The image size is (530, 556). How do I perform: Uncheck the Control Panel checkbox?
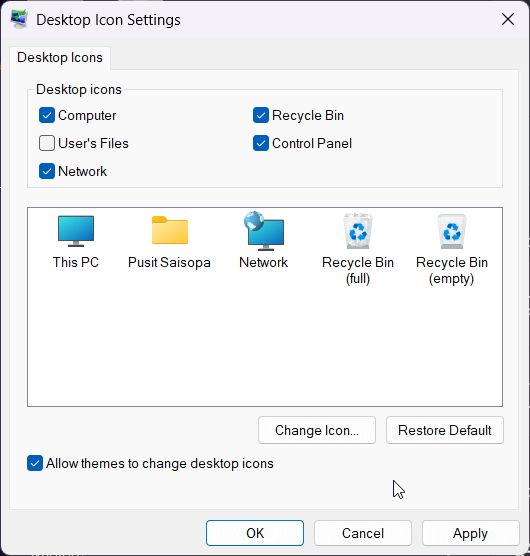(261, 143)
